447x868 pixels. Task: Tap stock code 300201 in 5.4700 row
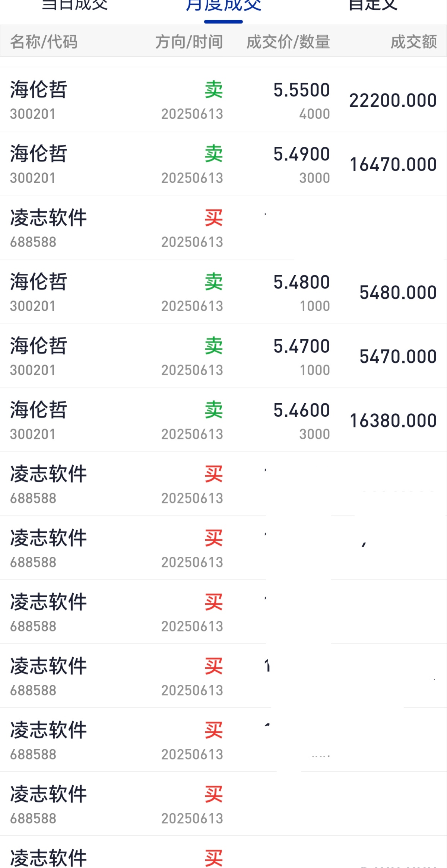pyautogui.click(x=33, y=370)
